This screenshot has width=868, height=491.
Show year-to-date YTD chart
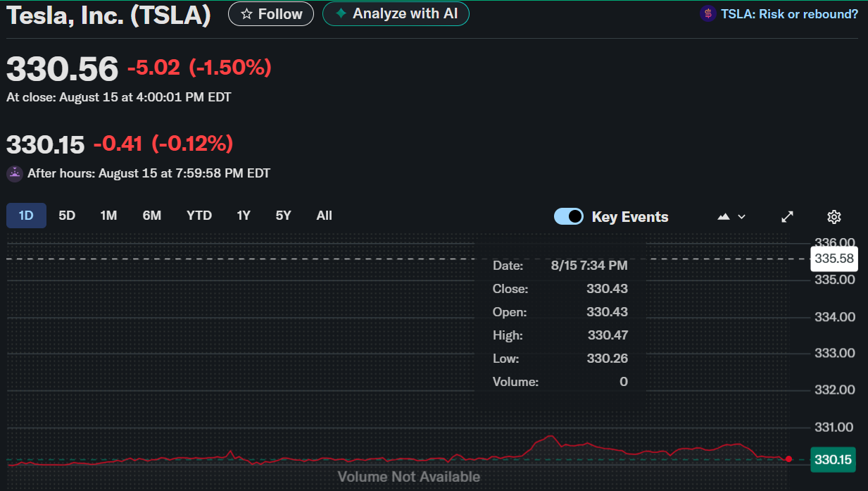(199, 216)
